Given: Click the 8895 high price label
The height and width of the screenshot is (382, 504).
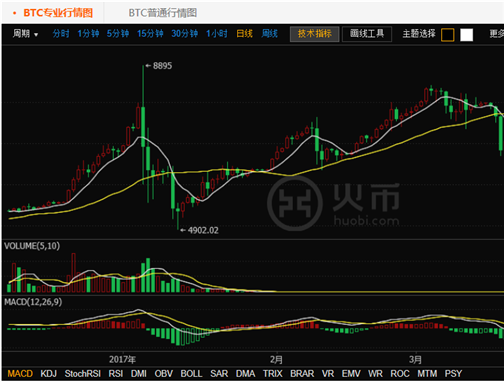Looking at the screenshot, I should click(x=162, y=66).
